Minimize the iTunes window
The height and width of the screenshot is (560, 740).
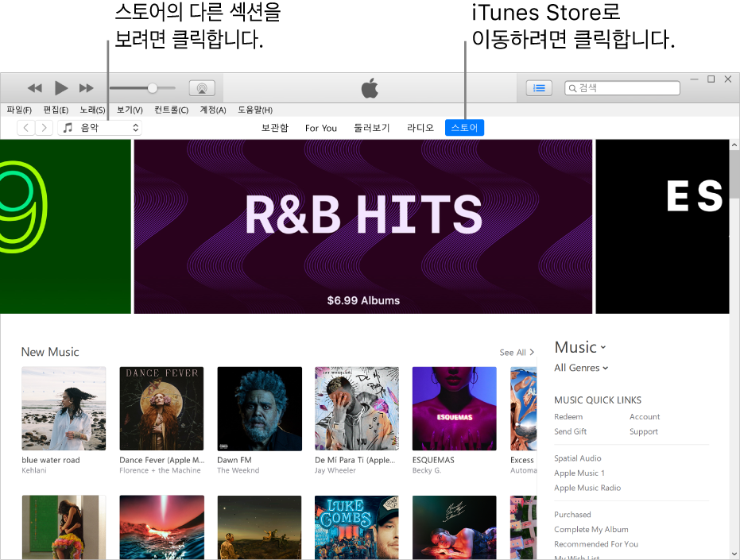point(694,79)
